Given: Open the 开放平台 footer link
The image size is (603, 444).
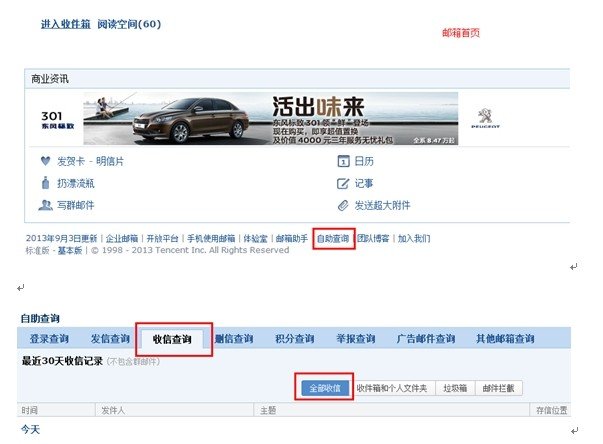Looking at the screenshot, I should pos(162,239).
